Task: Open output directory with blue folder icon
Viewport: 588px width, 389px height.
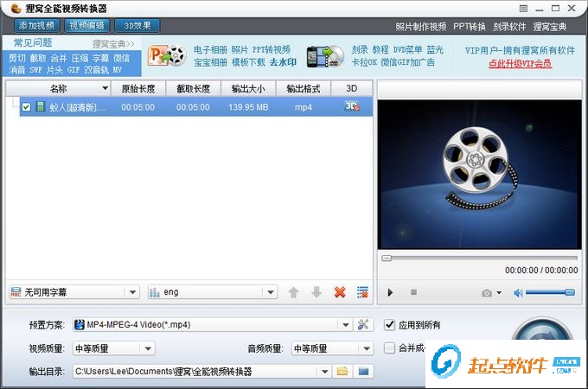Action: click(363, 372)
